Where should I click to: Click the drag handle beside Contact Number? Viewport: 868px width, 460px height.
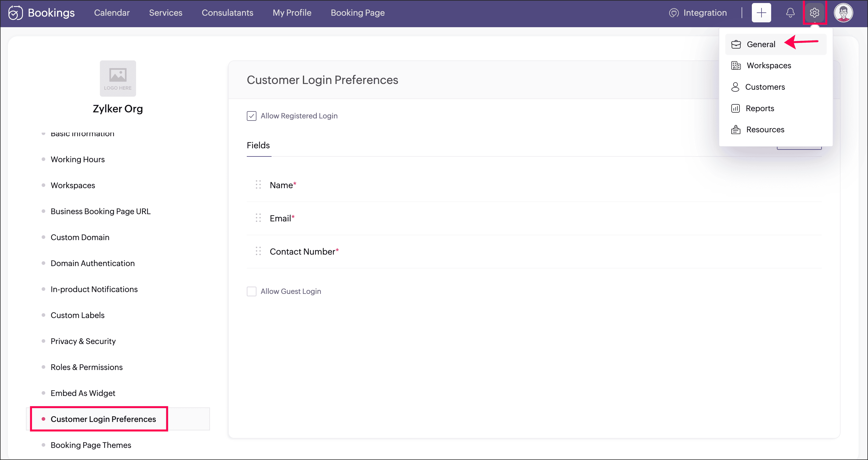coord(258,251)
